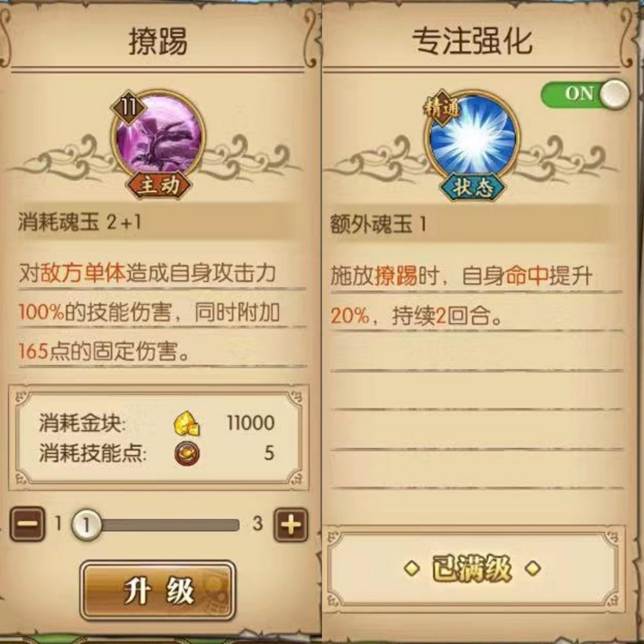Click the upgrade level slider handle
Viewport: 644px width, 644px height.
coord(86,525)
